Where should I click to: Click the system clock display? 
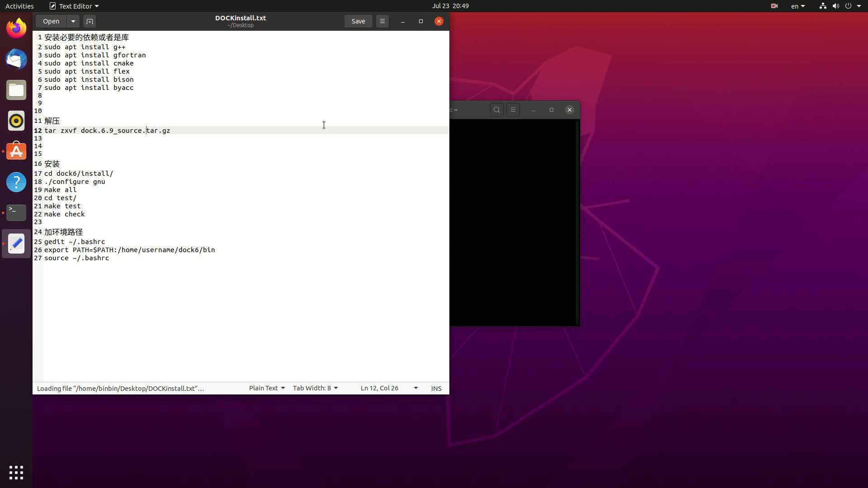tap(451, 6)
